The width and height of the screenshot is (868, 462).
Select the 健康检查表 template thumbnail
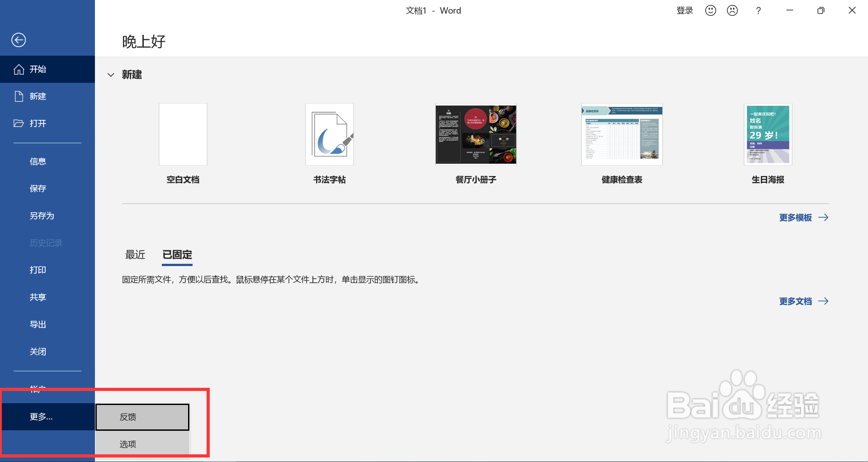click(x=622, y=134)
